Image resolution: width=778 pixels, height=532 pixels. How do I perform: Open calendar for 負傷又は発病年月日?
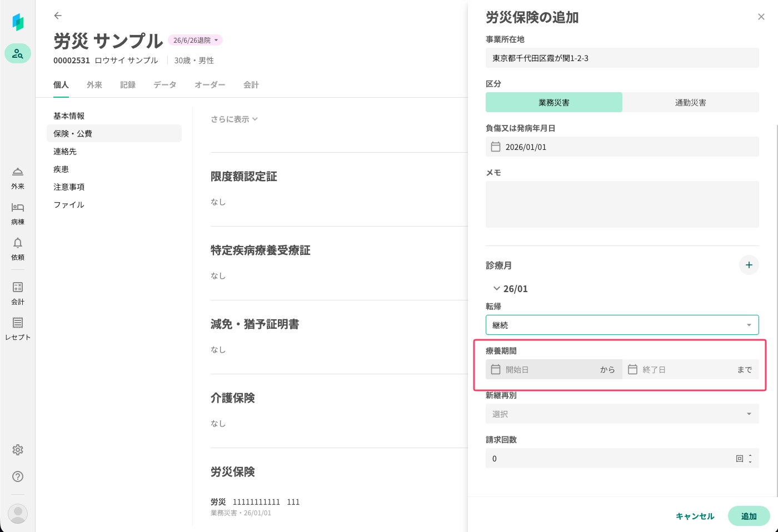click(496, 147)
